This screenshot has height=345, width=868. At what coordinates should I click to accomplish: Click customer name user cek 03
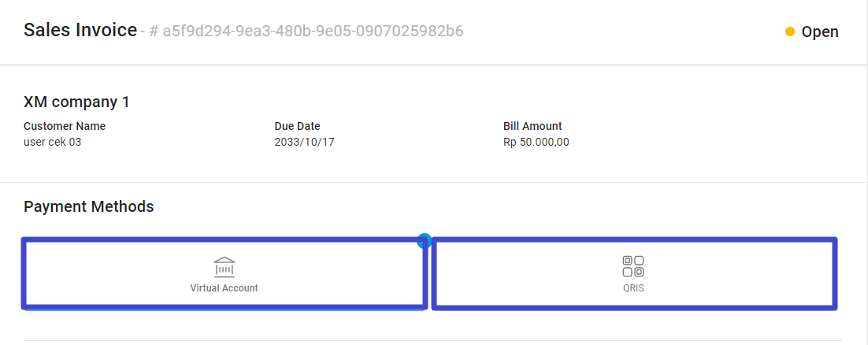coord(53,143)
